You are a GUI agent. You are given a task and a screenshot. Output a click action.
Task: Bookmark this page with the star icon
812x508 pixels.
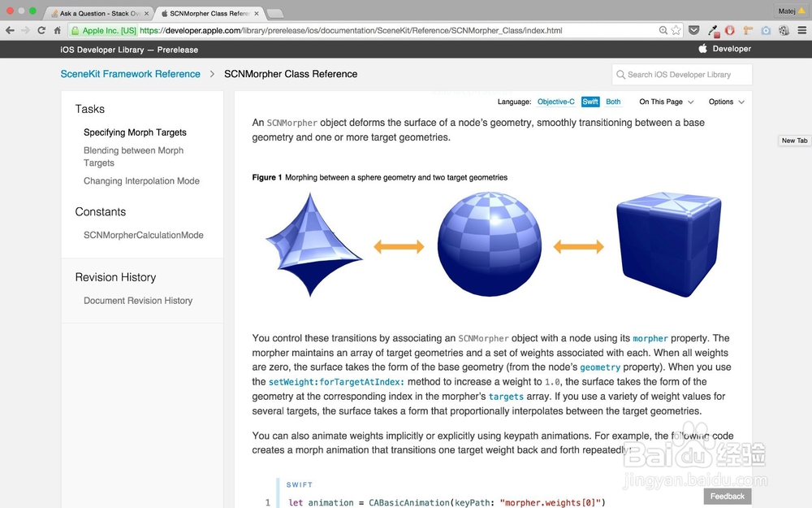click(676, 30)
